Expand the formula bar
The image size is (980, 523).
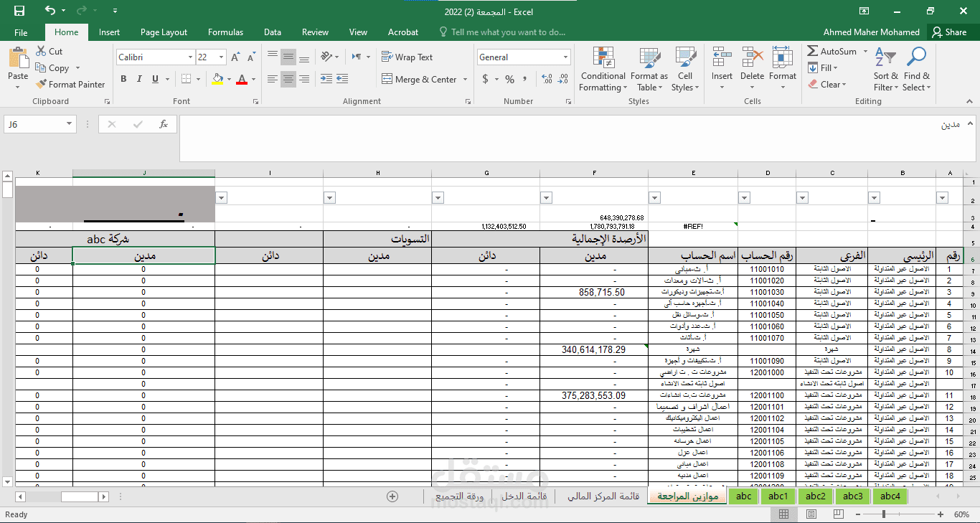pos(971,122)
